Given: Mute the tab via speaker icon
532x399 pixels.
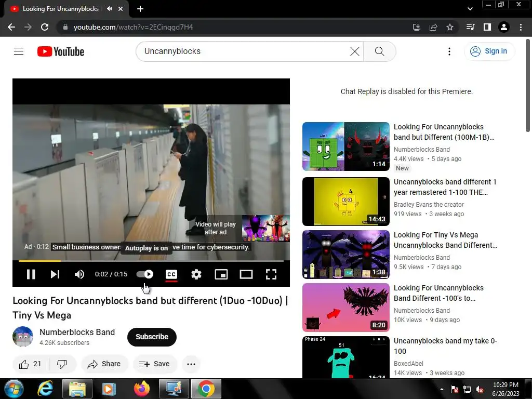Looking at the screenshot, I should [x=109, y=9].
